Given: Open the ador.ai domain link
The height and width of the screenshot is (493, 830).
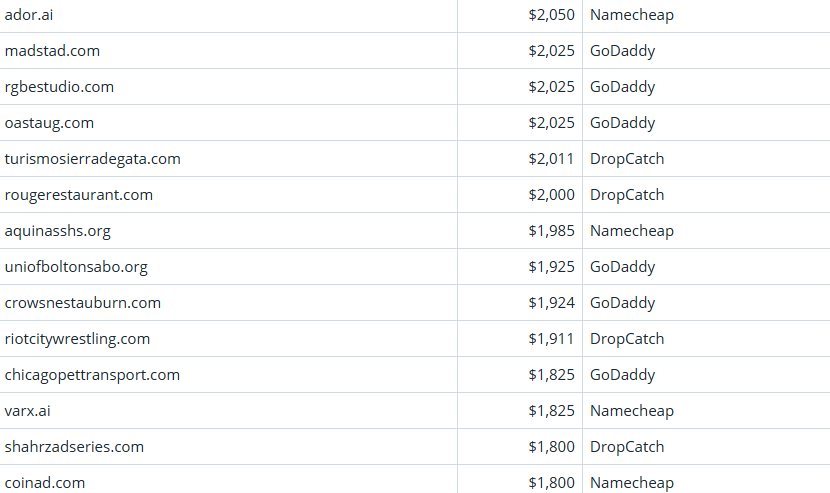Looking at the screenshot, I should click(31, 15).
